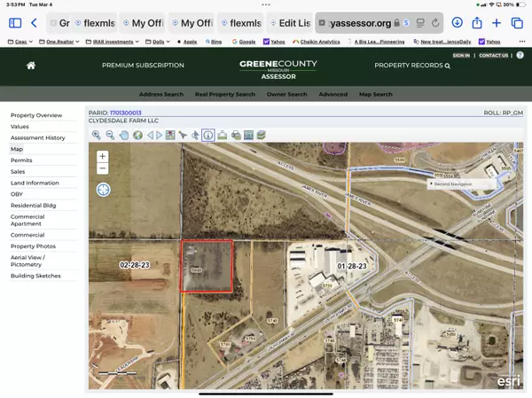The height and width of the screenshot is (398, 532).
Task: Click the home icon in header
Action: pyautogui.click(x=31, y=66)
